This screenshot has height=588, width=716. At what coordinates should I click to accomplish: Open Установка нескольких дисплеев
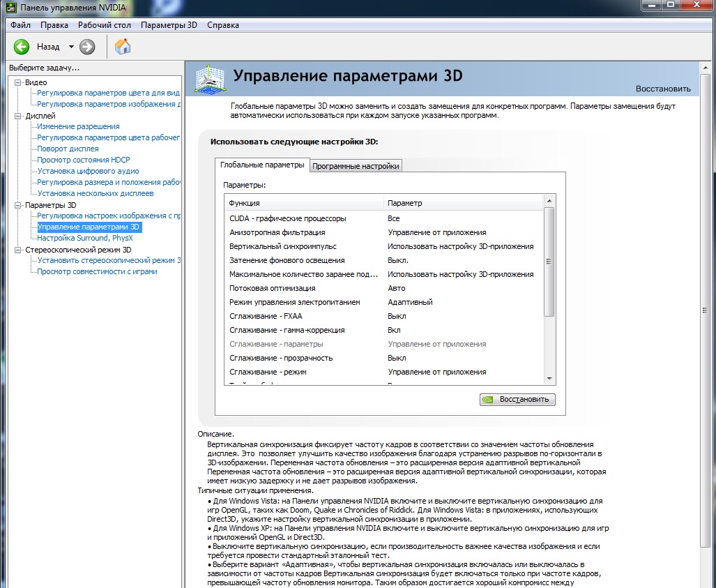pyautogui.click(x=96, y=193)
